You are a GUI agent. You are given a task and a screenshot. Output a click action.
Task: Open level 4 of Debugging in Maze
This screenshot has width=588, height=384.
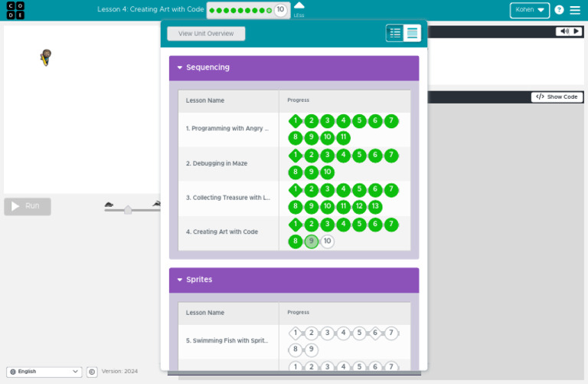click(x=344, y=155)
